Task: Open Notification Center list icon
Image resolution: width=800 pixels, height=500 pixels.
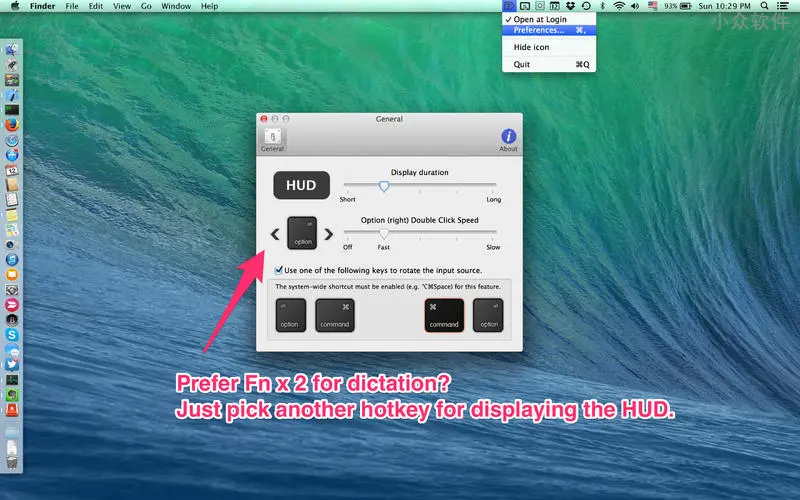Action: (x=782, y=6)
